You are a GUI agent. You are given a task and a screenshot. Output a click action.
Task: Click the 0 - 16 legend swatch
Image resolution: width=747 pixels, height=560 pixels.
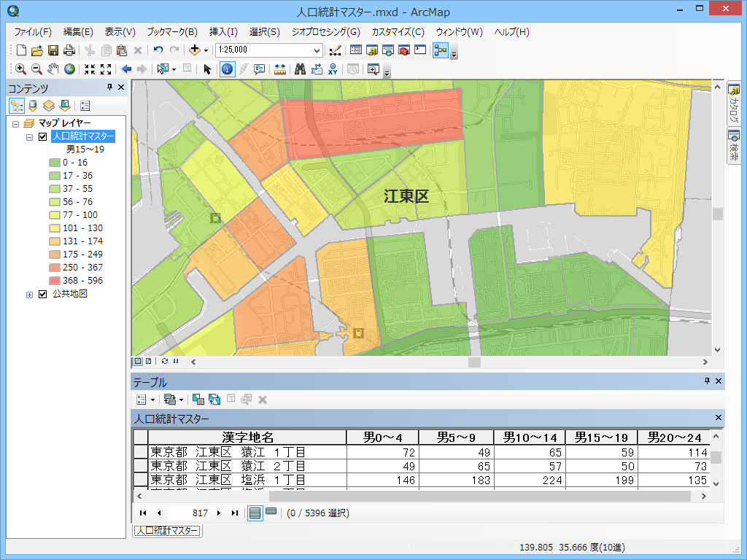(x=54, y=163)
